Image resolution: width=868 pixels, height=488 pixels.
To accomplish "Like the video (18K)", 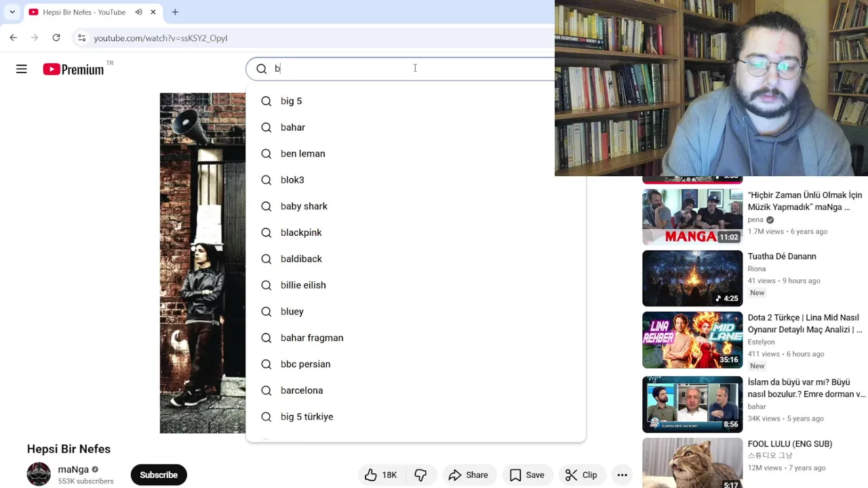I will click(x=381, y=475).
